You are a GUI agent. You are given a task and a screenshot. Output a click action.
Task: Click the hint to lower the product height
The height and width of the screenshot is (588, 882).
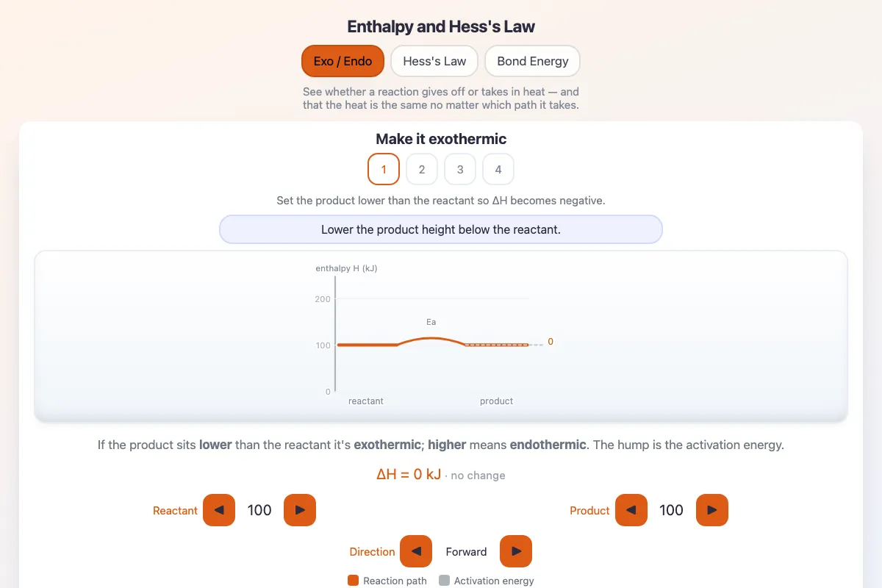point(441,229)
